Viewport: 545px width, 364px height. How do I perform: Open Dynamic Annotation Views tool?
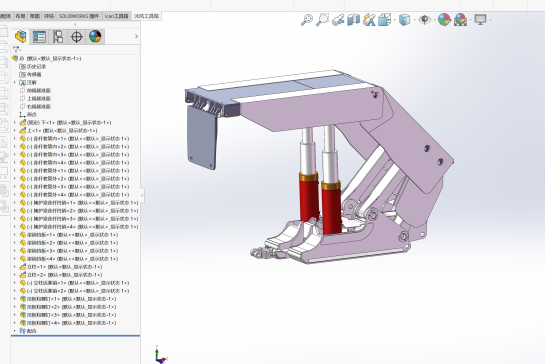click(369, 20)
